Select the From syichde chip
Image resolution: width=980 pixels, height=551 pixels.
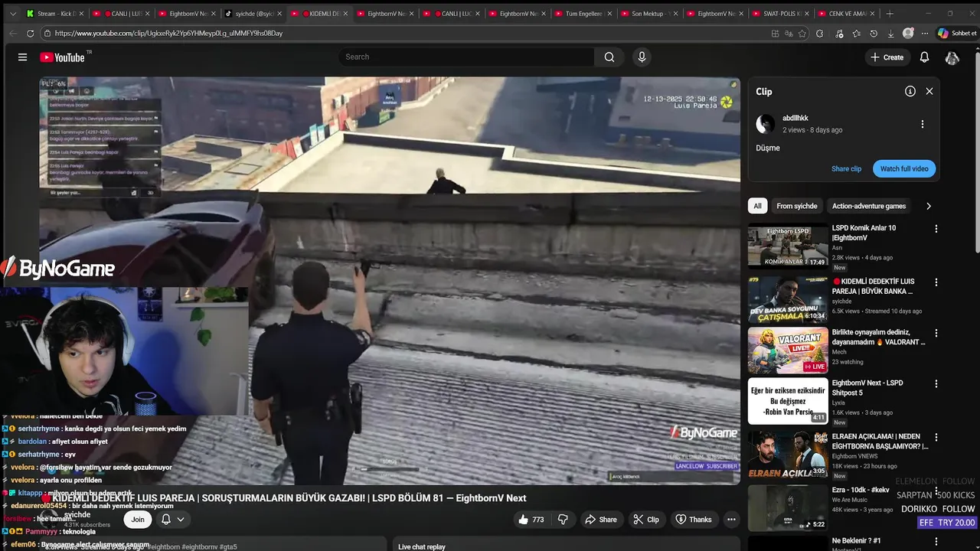tap(796, 206)
